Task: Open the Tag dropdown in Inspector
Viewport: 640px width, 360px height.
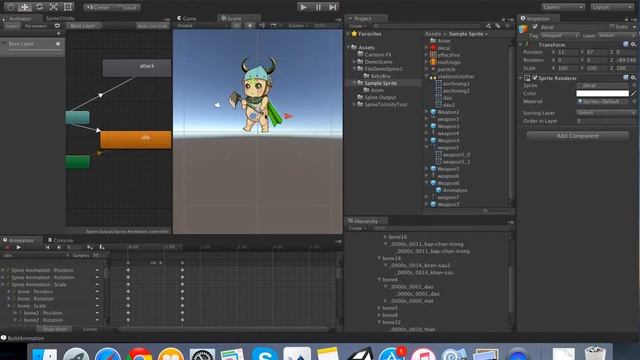Action: pos(560,36)
